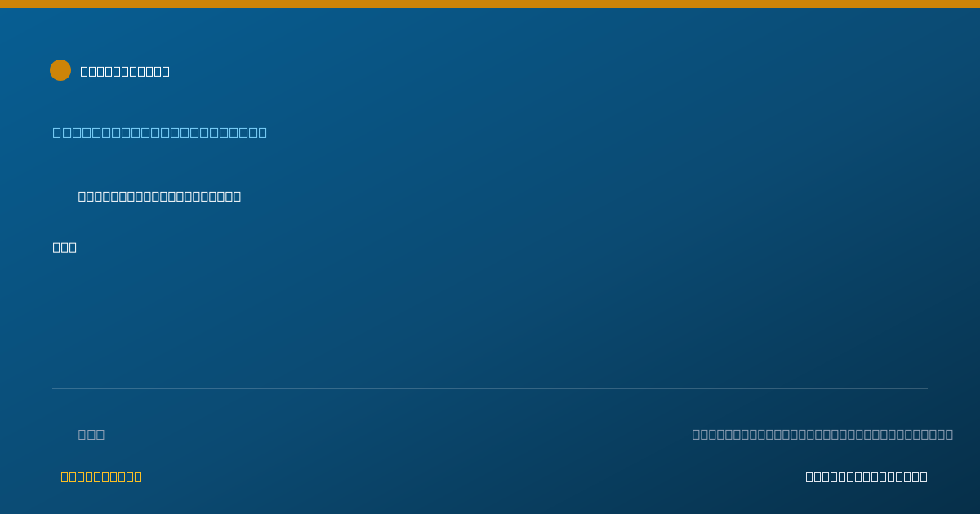Viewport: 980px width, 514px height.
Task: Select the last character of the header title text
Action: [166, 71]
